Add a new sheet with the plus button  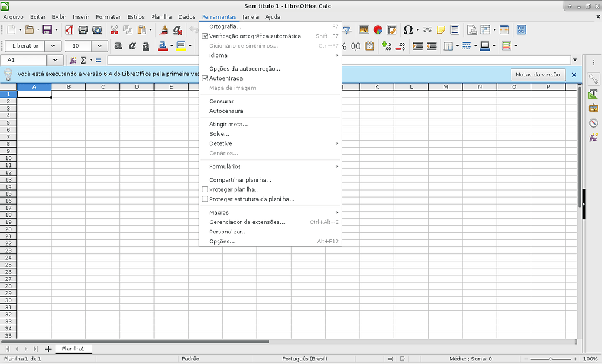48,349
